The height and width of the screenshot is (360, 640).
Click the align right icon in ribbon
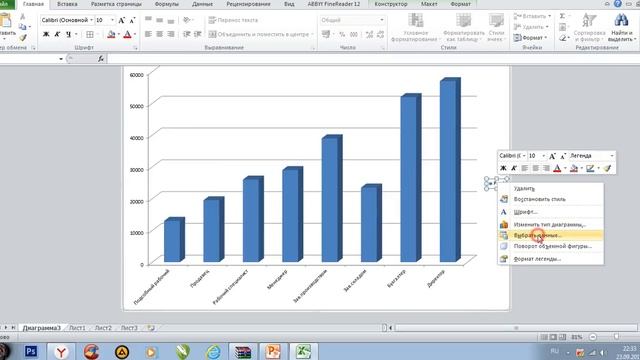coord(171,34)
